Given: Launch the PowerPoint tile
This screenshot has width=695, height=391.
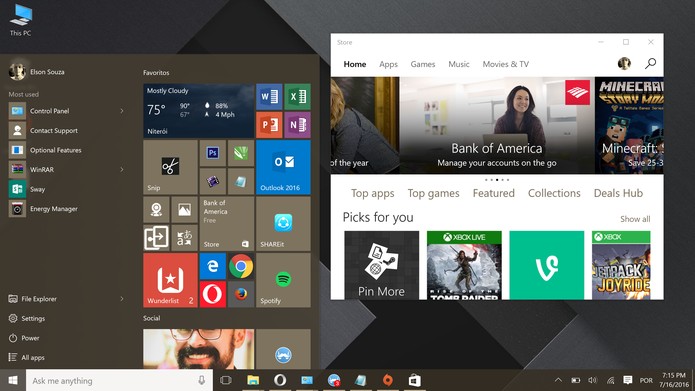Looking at the screenshot, I should (269, 125).
